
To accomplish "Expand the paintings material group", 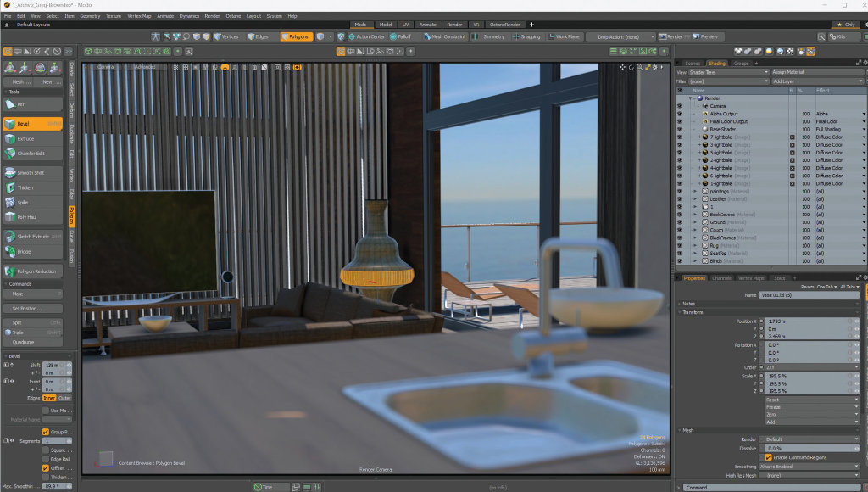I will coord(695,191).
